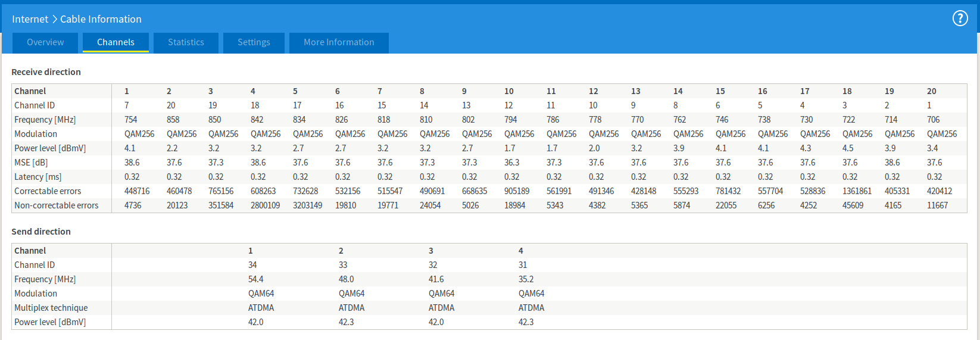Click the MSE [dB] row label
This screenshot has height=340, width=980.
(31, 163)
